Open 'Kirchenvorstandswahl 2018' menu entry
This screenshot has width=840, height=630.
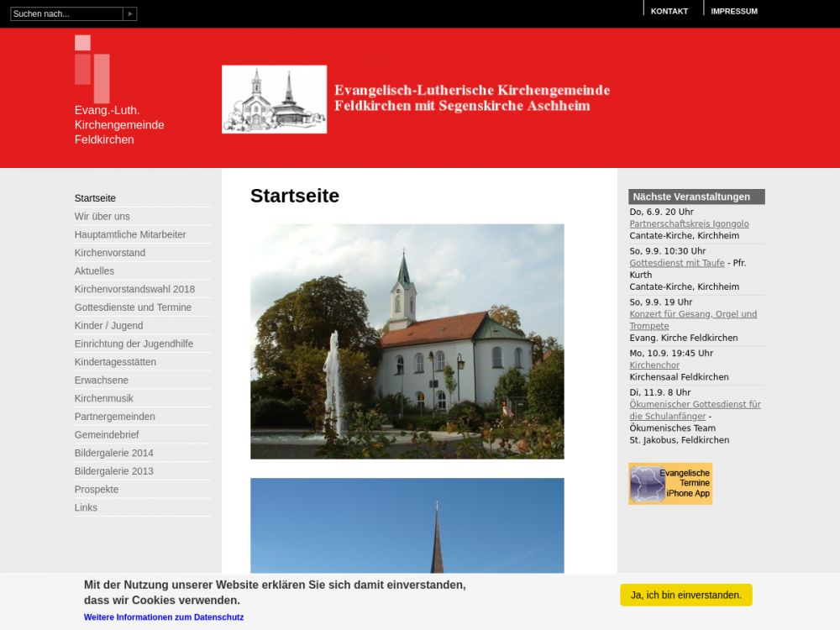(x=134, y=289)
